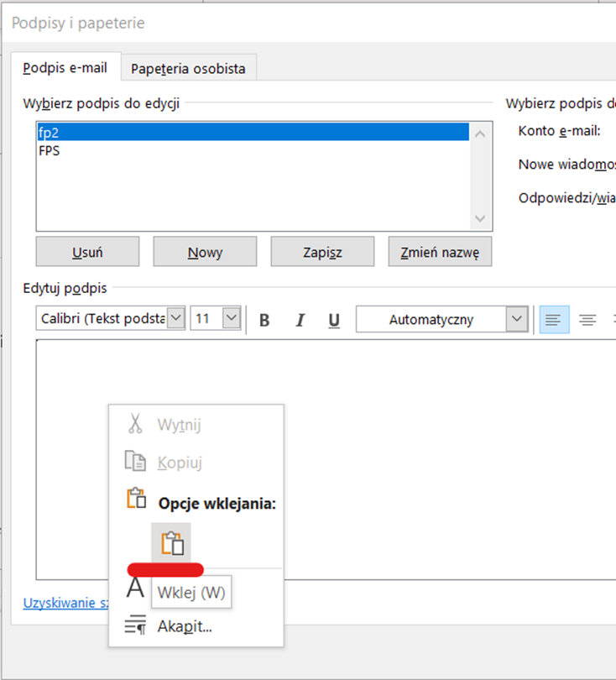Open the Automatyczny font color dropdown
The width and height of the screenshot is (616, 680).
point(517,319)
